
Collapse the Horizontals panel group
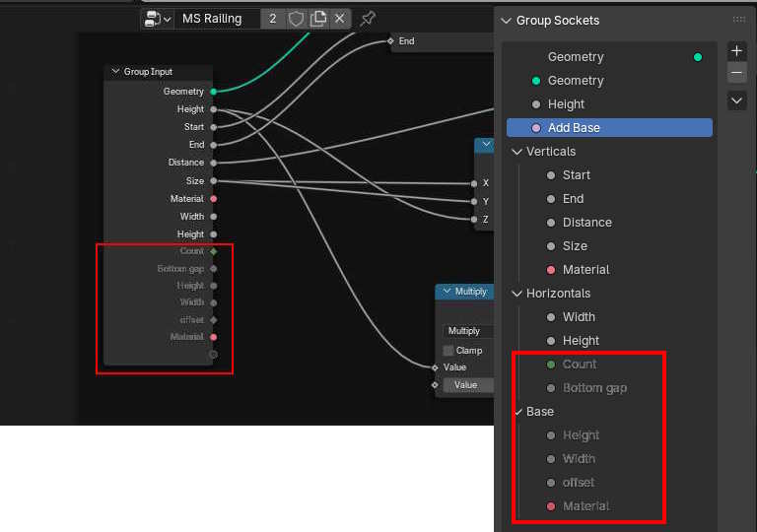pos(517,294)
